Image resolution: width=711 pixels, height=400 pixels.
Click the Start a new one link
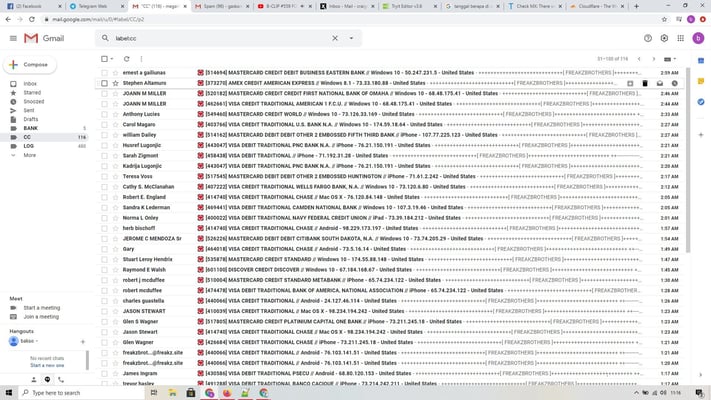47,366
